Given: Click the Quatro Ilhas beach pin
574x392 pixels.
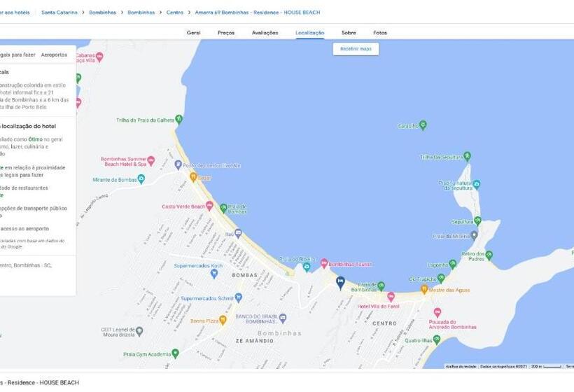Looking at the screenshot, I should point(437,340).
